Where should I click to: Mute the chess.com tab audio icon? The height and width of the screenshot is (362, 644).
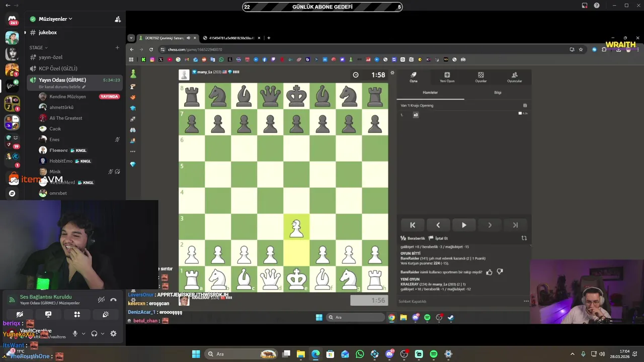(x=189, y=38)
